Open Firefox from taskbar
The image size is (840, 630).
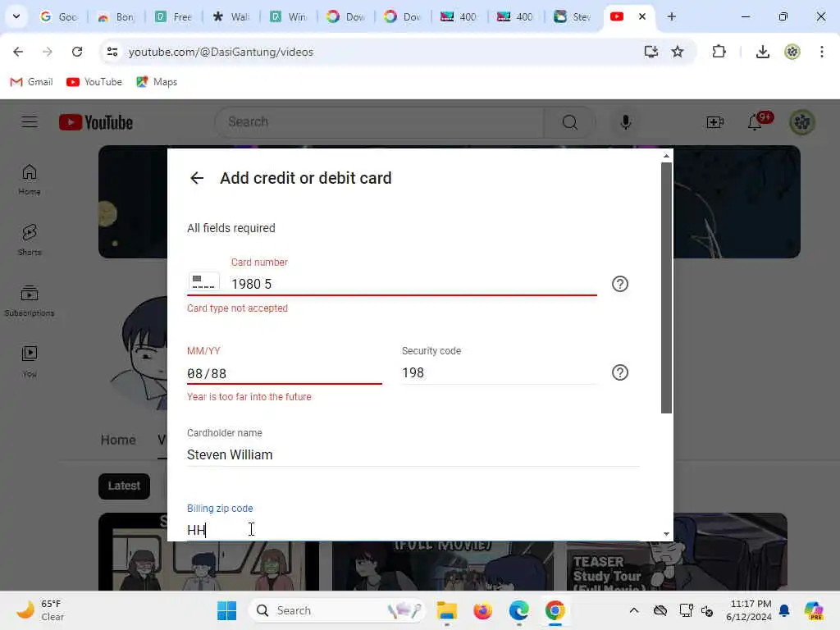click(482, 610)
